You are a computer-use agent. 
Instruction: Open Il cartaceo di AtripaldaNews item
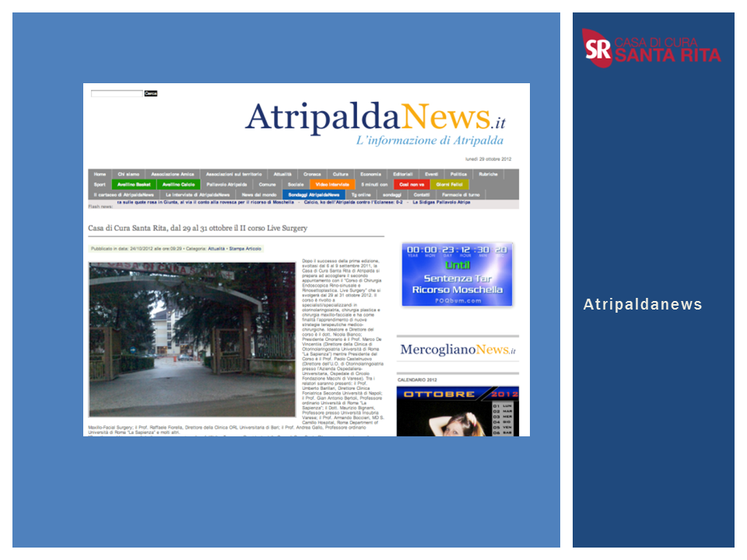[124, 194]
